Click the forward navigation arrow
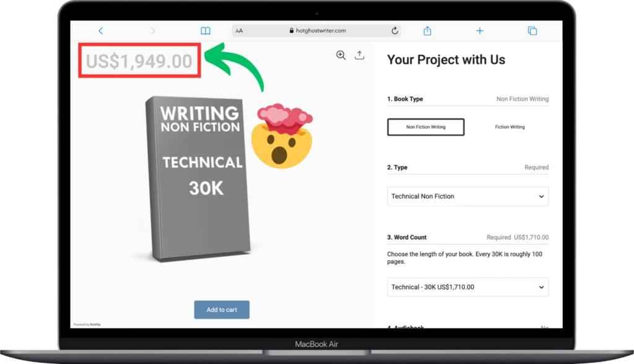The height and width of the screenshot is (364, 634). click(x=152, y=31)
